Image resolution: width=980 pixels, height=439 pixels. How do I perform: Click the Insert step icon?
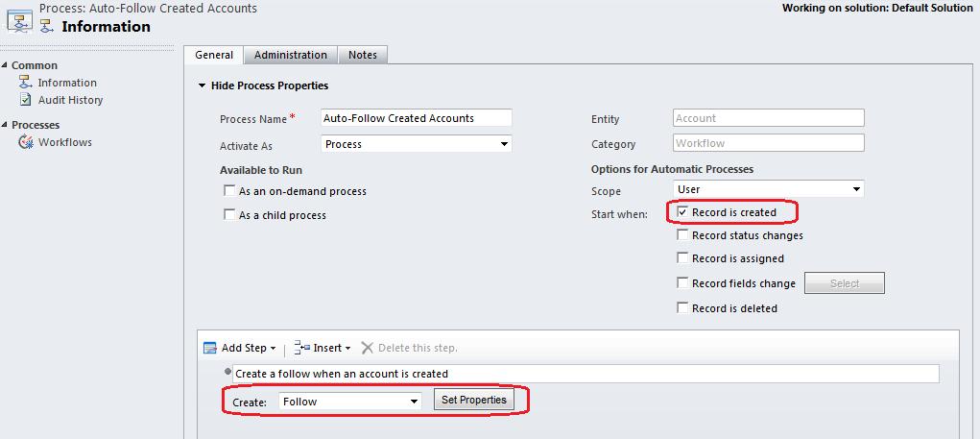coord(301,348)
